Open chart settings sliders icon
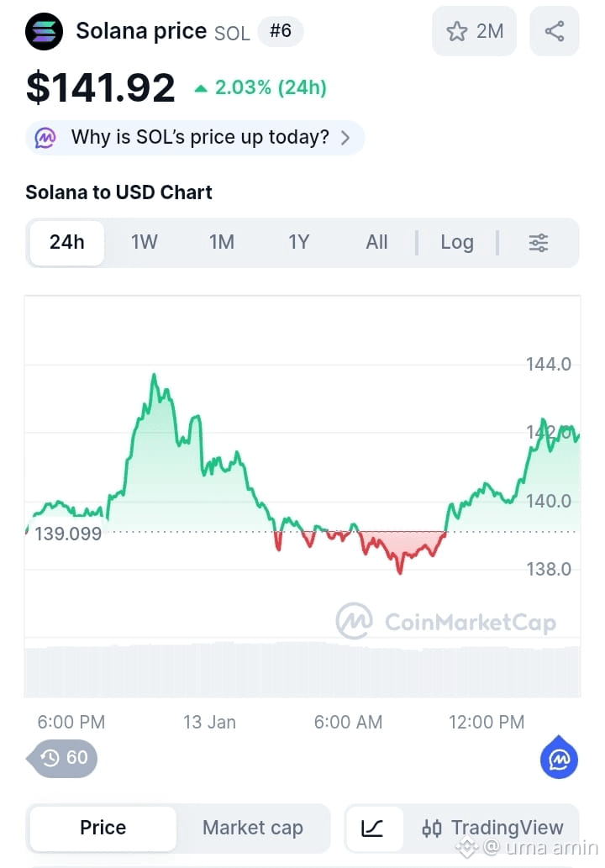605x868 pixels. coord(539,243)
